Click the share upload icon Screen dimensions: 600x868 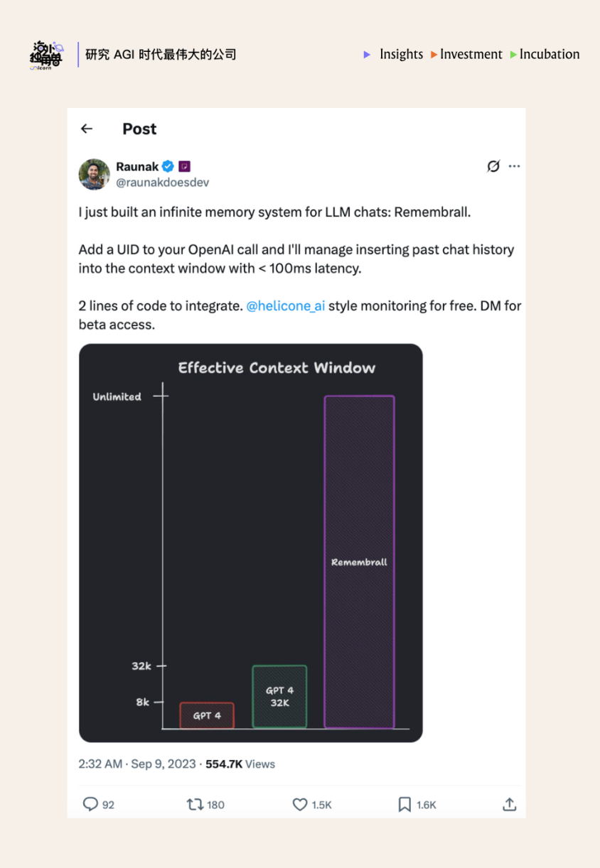pos(509,804)
